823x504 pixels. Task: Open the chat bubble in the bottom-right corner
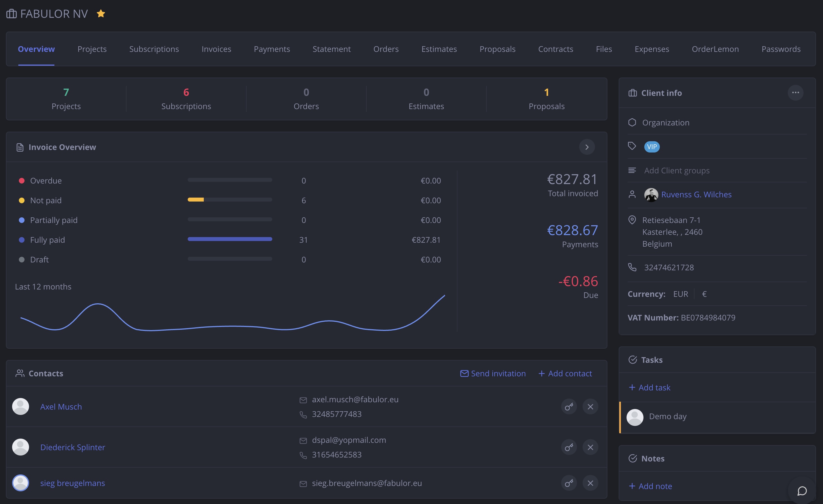(x=802, y=491)
